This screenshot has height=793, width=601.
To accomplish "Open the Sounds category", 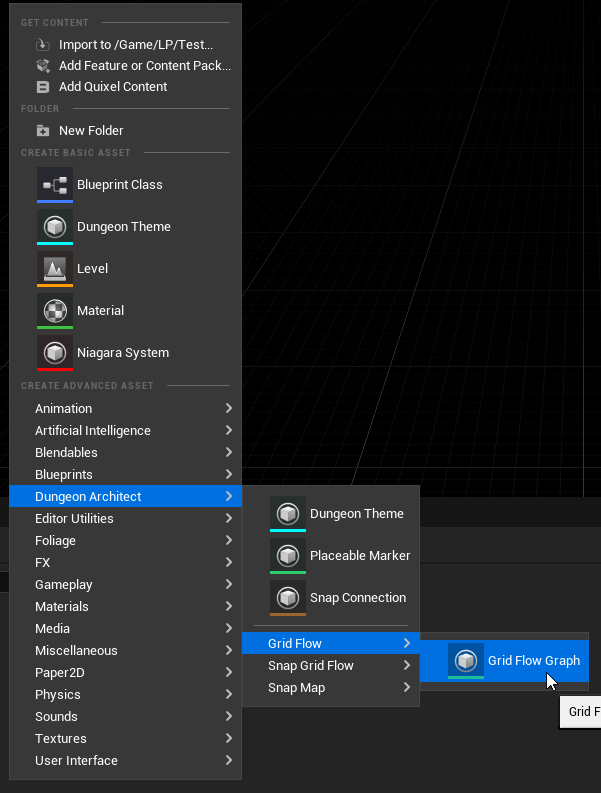I will [x=125, y=716].
